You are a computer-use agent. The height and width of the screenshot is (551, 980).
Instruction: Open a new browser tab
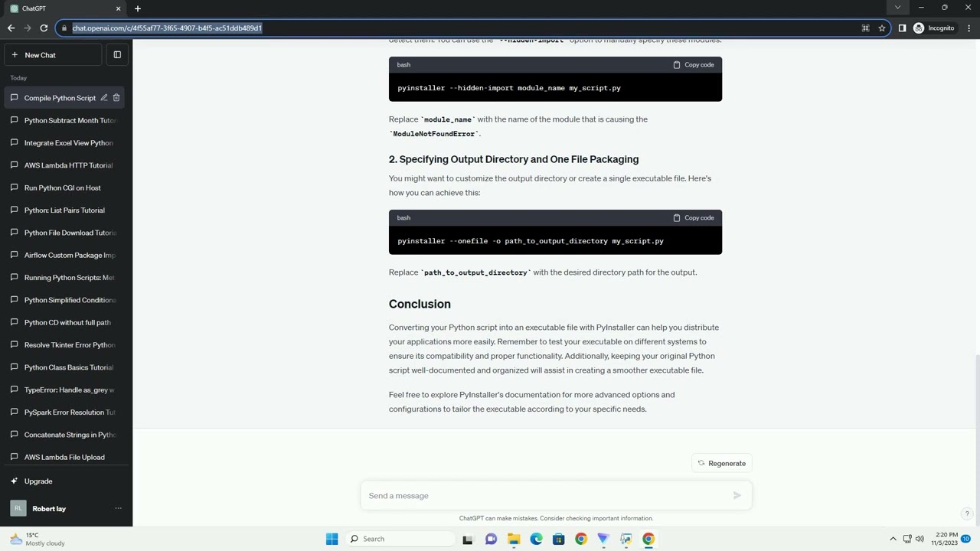pyautogui.click(x=138, y=8)
